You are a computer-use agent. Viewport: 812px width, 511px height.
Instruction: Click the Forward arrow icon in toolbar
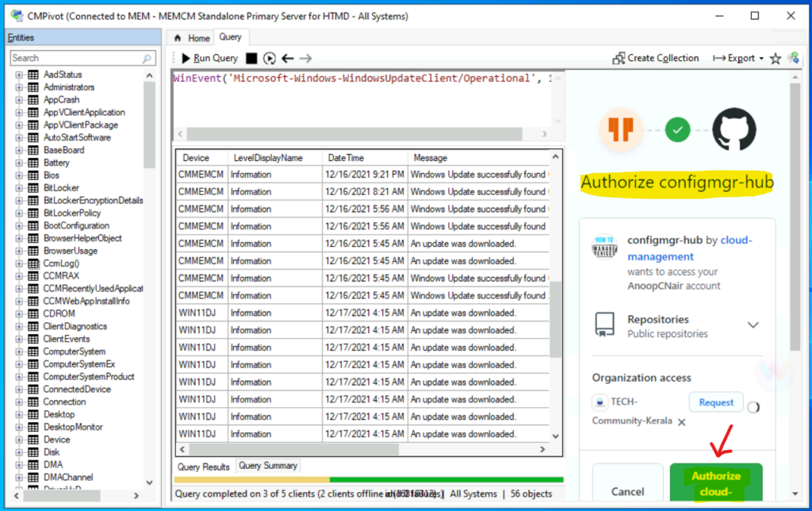coord(305,58)
